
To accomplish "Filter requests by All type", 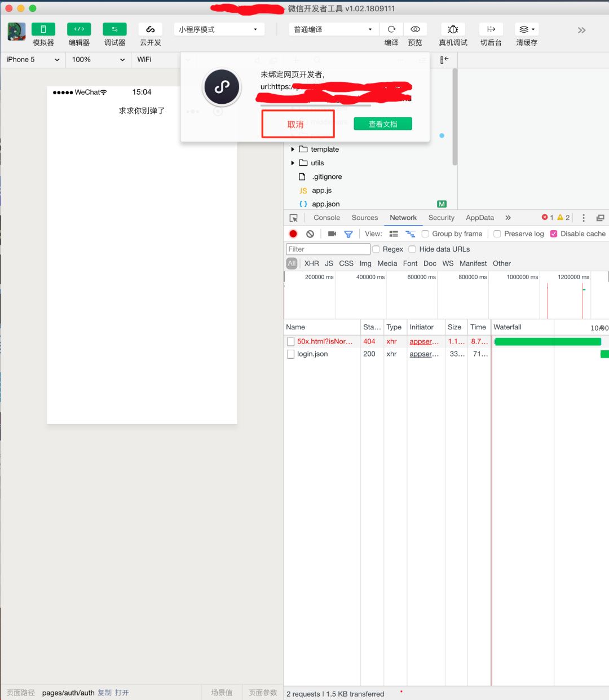I will (292, 263).
